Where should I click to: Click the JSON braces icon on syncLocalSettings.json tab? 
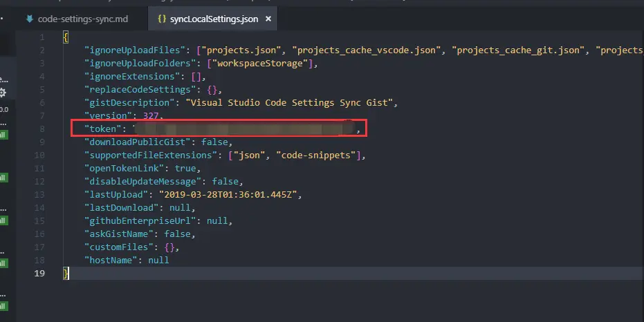(x=162, y=19)
